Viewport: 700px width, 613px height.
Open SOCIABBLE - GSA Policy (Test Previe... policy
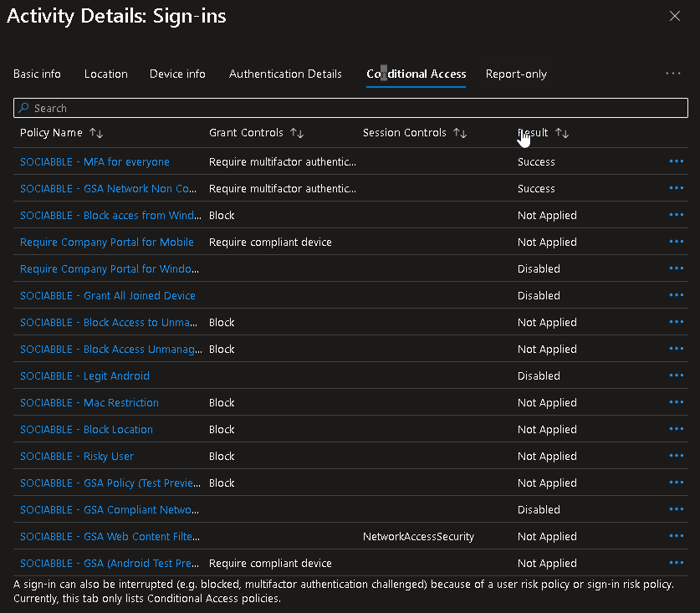tap(110, 483)
